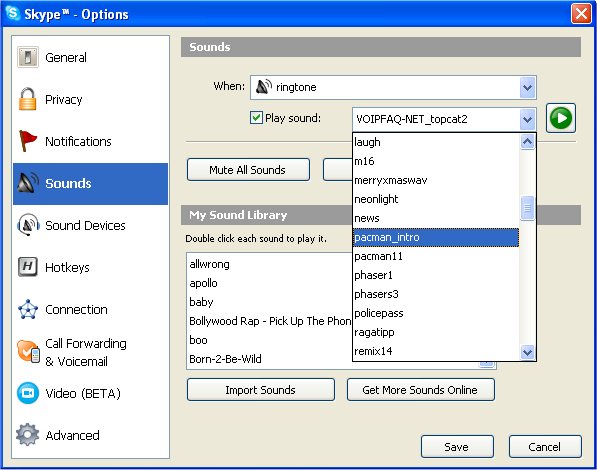Play the selected sound with the green button
Screen dimensions: 597x470
[x=560, y=118]
